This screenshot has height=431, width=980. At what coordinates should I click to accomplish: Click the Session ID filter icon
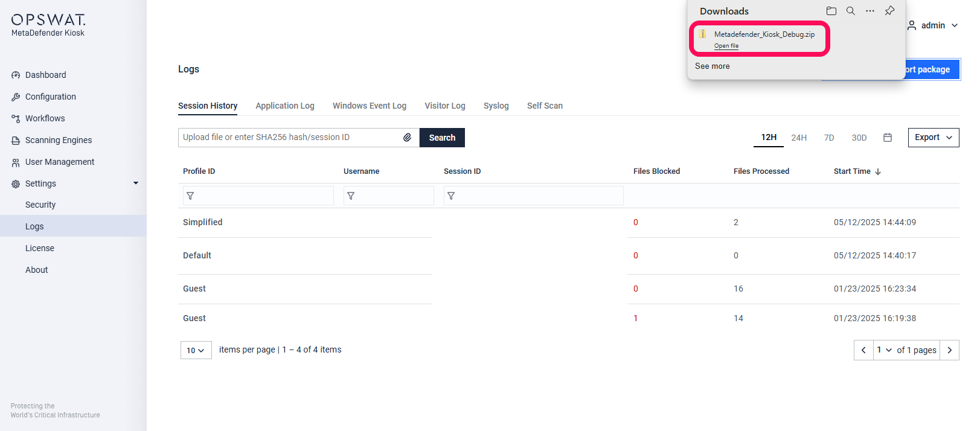click(x=451, y=196)
